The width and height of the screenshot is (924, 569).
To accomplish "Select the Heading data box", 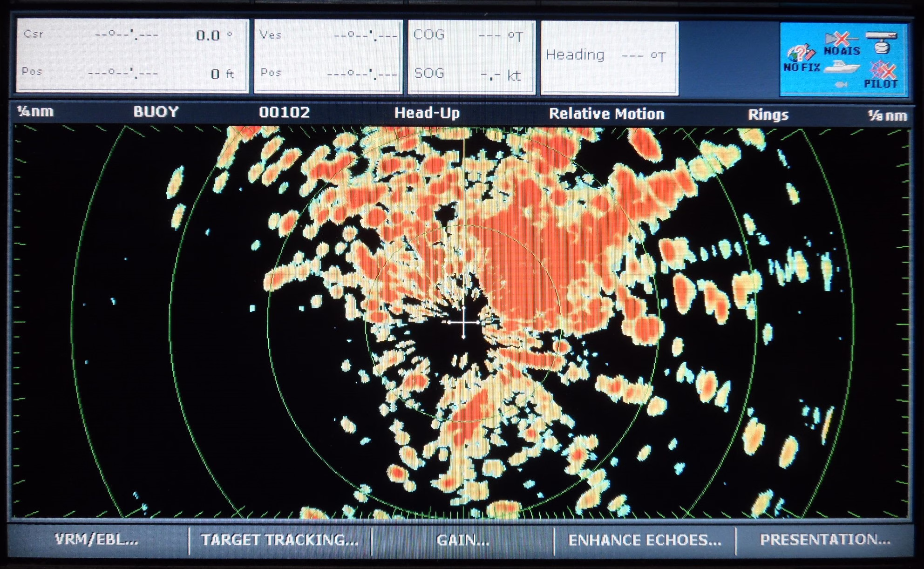I will pos(609,58).
